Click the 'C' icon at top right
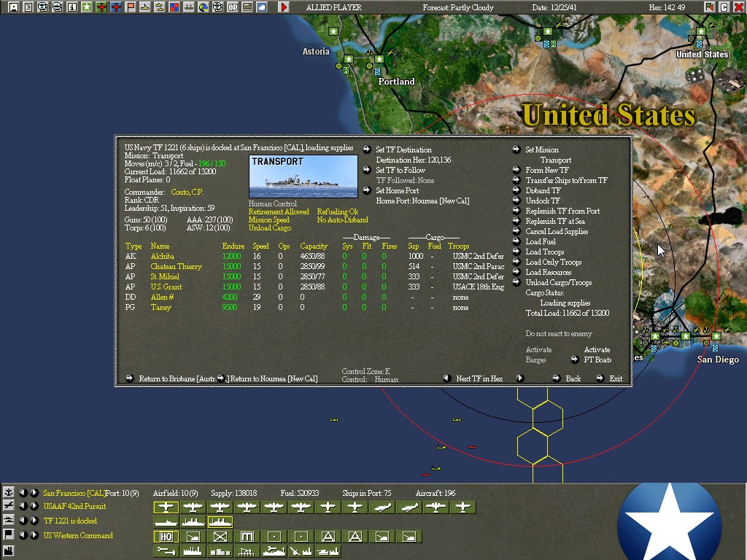This screenshot has width=747, height=560. point(724,7)
